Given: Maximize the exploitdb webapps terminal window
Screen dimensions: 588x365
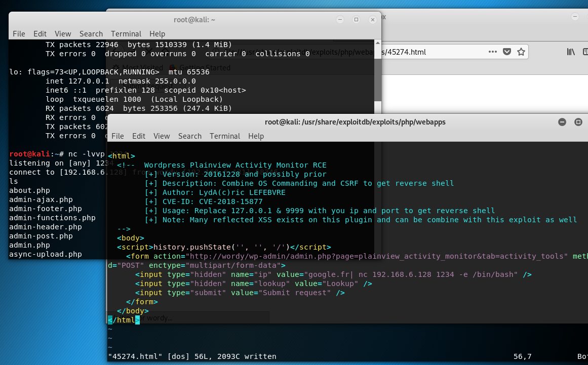Looking at the screenshot, I should (x=578, y=122).
